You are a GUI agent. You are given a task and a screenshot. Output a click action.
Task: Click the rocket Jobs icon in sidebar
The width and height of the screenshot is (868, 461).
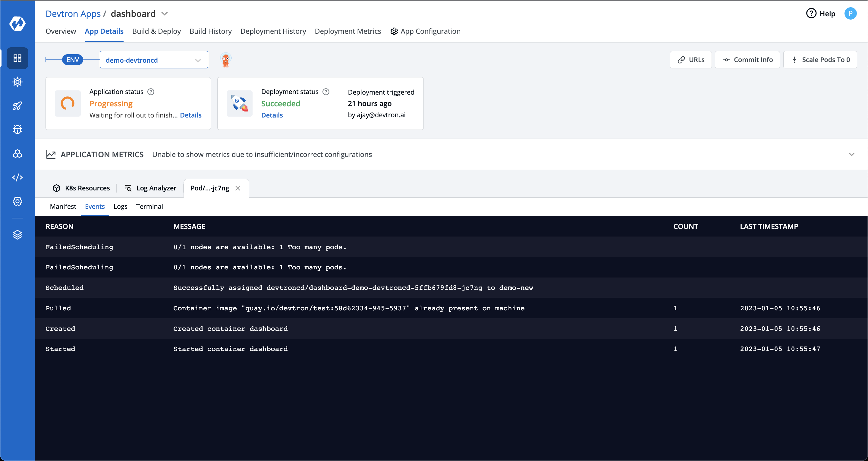tap(17, 106)
